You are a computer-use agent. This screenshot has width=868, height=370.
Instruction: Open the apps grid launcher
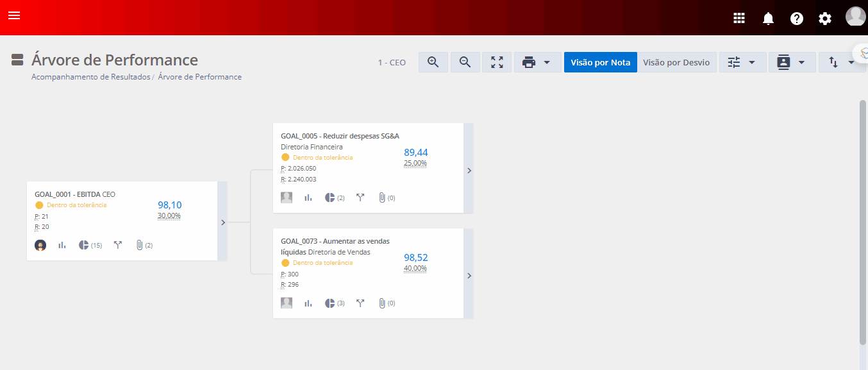coord(739,19)
